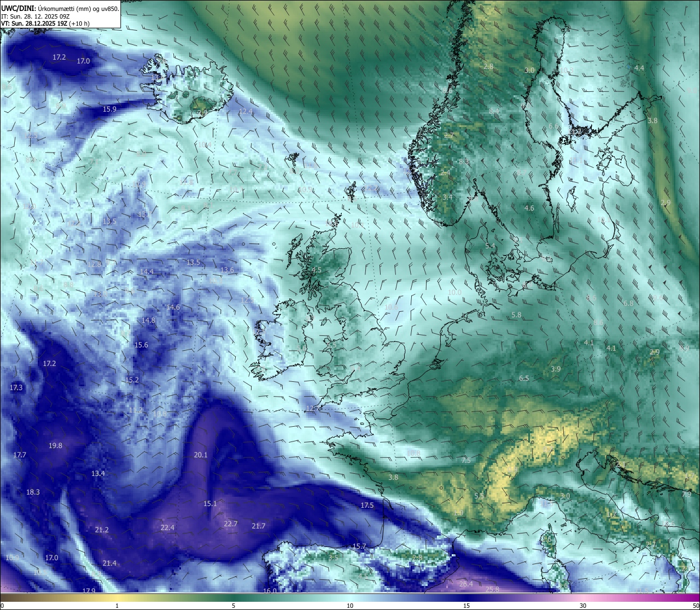The width and height of the screenshot is (700, 610).
Task: Click the 13.4 value label
Action: [98, 473]
